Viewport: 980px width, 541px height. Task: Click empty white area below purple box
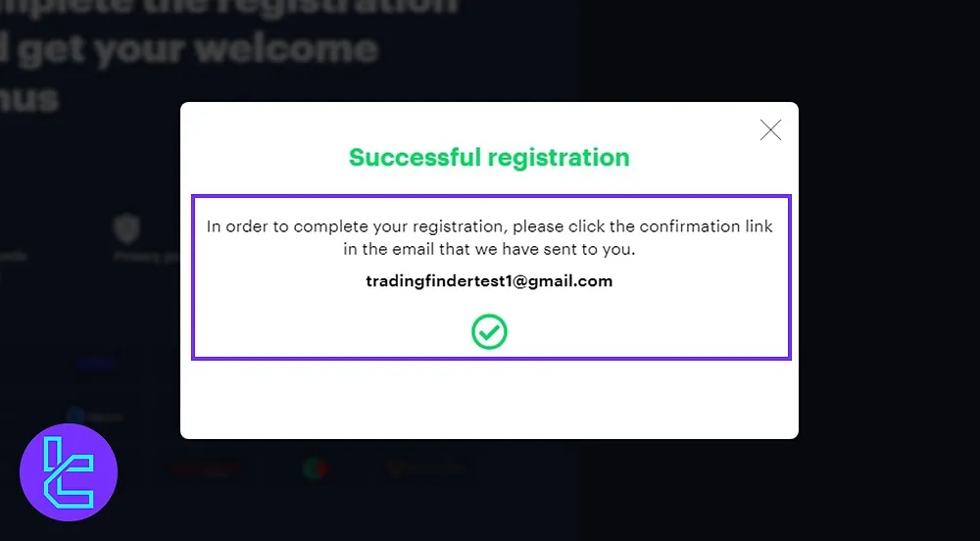click(489, 399)
